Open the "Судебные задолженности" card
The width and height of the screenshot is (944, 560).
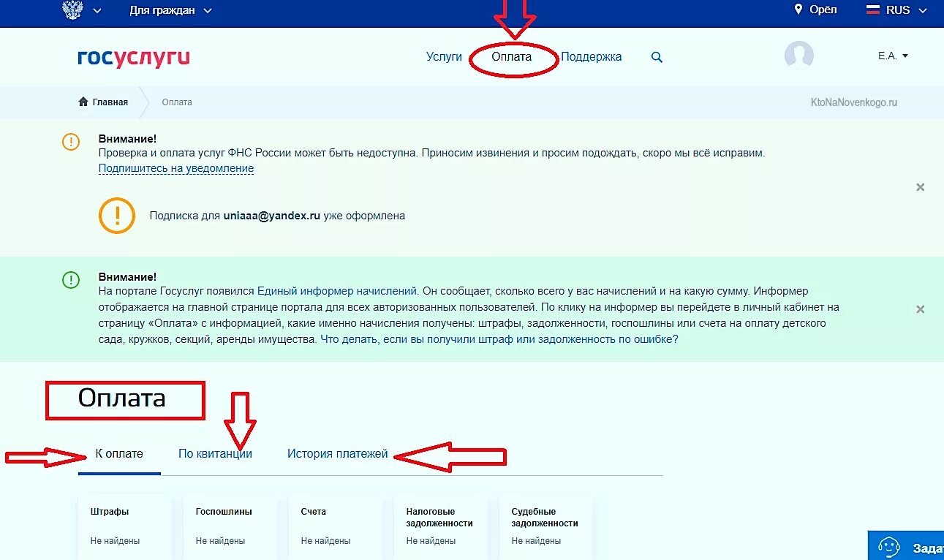545,527
